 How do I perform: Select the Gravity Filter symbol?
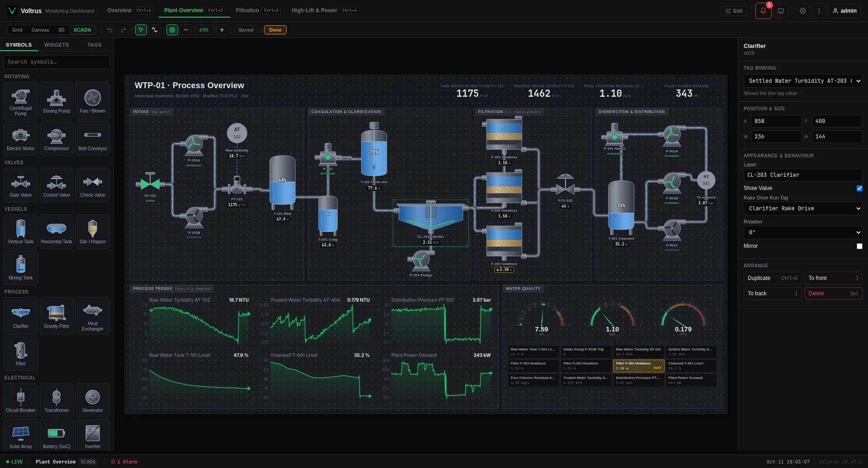click(57, 316)
